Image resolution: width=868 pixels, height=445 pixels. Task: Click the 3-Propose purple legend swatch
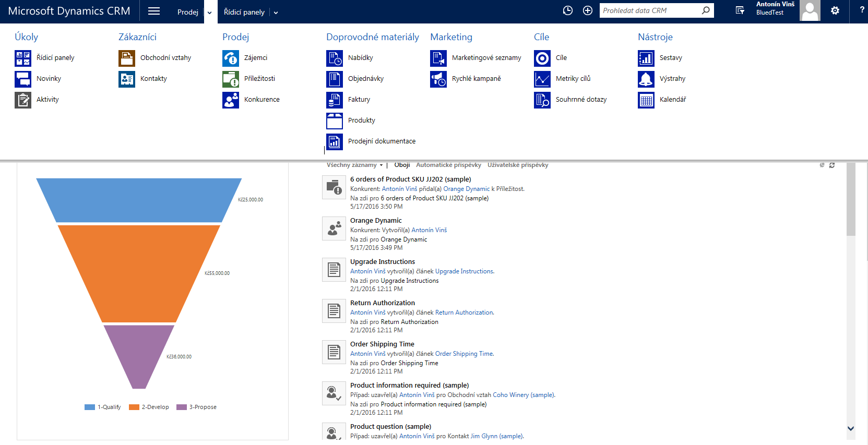point(182,407)
